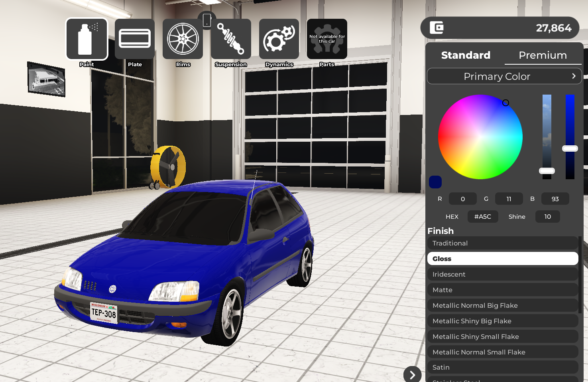Switch to the Standard tab
Image resolution: width=588 pixels, height=382 pixels.
(x=466, y=55)
